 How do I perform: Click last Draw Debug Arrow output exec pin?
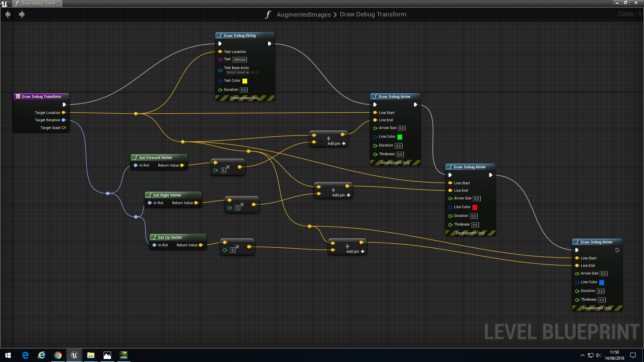click(617, 250)
